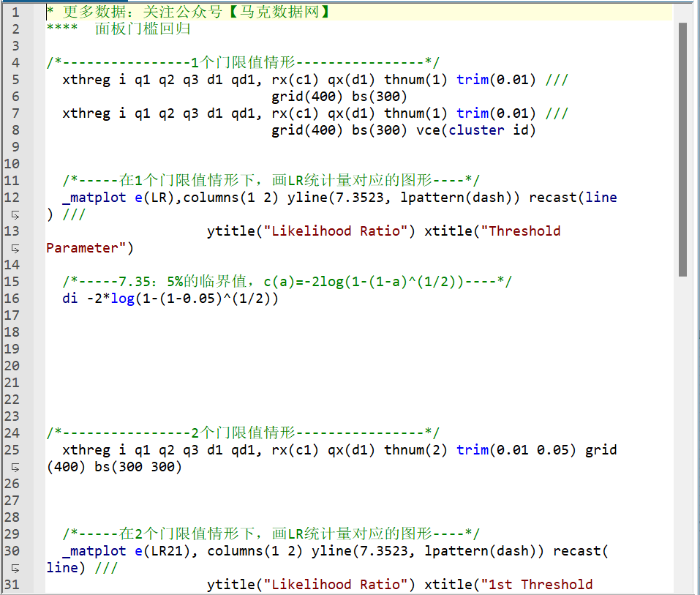Click line number 27 in the gutter

(12, 501)
